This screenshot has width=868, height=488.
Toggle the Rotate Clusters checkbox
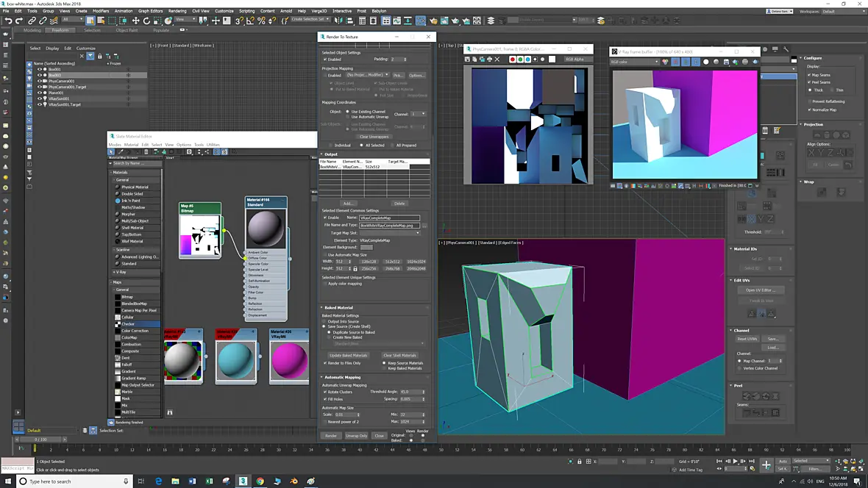tap(325, 392)
